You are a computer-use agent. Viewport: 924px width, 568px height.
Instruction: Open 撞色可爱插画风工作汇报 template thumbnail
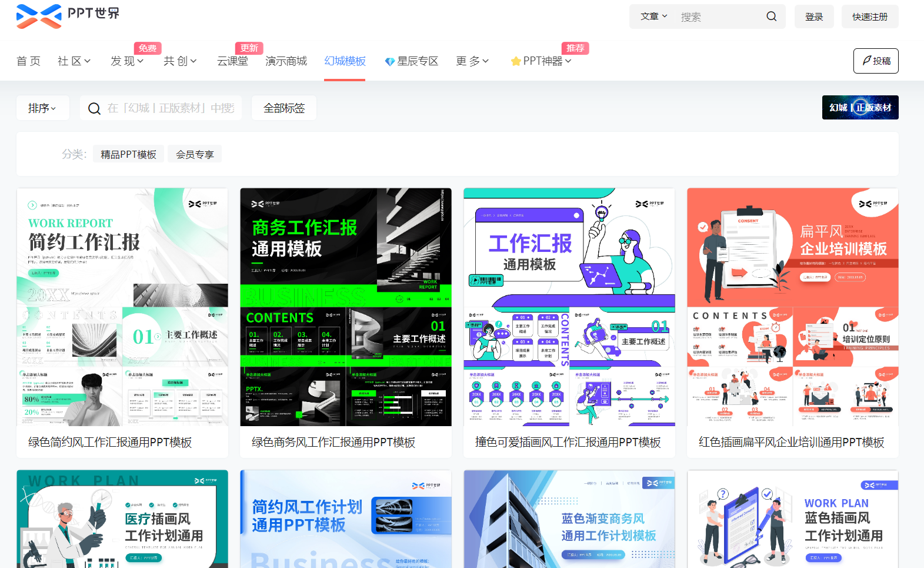click(569, 307)
